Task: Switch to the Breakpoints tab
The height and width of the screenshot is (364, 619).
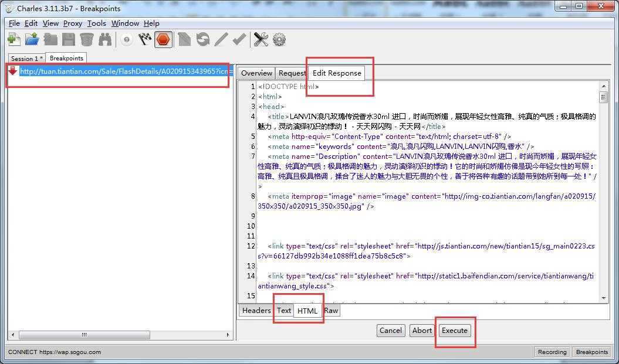Action: (x=66, y=58)
